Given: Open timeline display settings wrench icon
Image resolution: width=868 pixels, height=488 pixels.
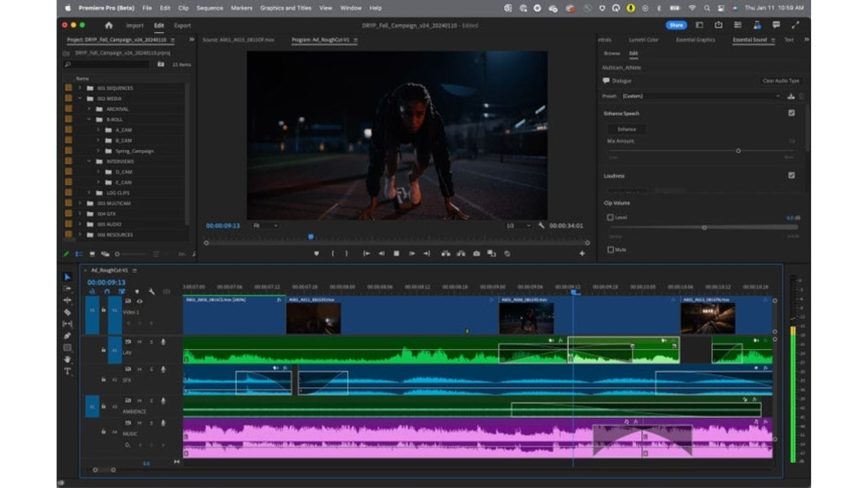Looking at the screenshot, I should click(x=151, y=291).
